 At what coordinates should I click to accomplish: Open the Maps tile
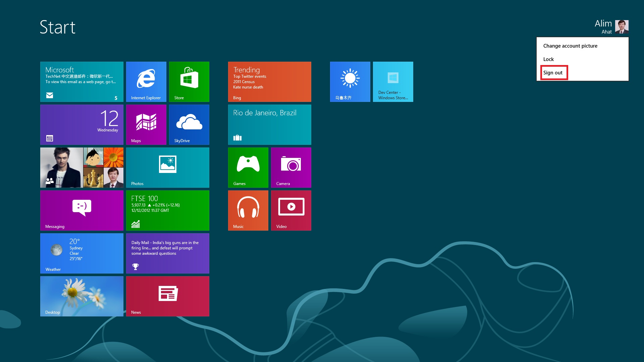(146, 124)
